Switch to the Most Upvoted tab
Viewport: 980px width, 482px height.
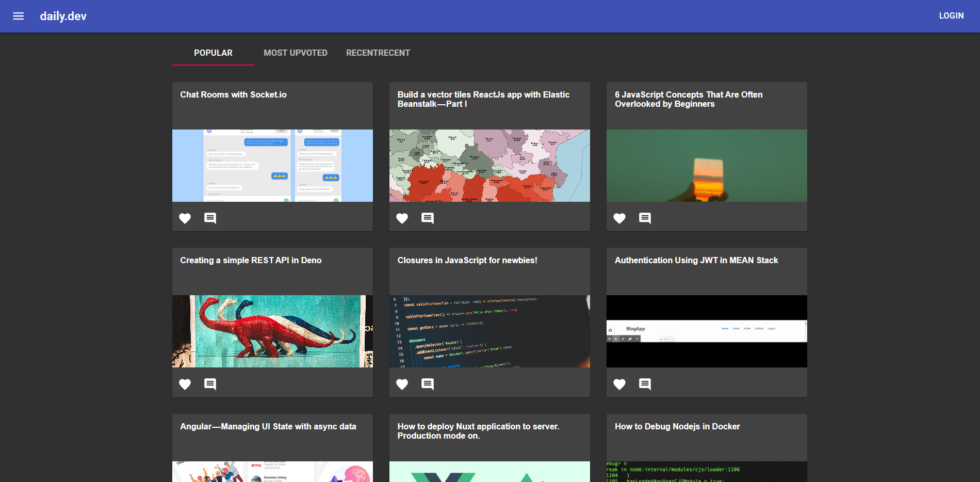pos(296,53)
